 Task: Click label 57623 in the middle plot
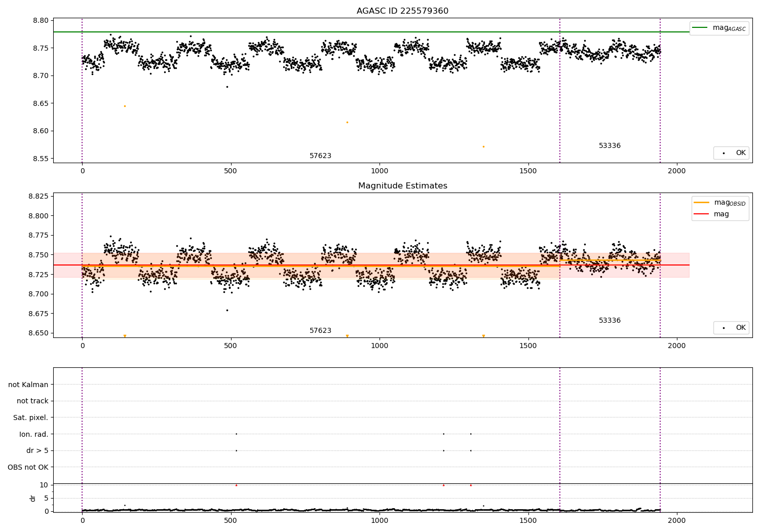point(320,331)
